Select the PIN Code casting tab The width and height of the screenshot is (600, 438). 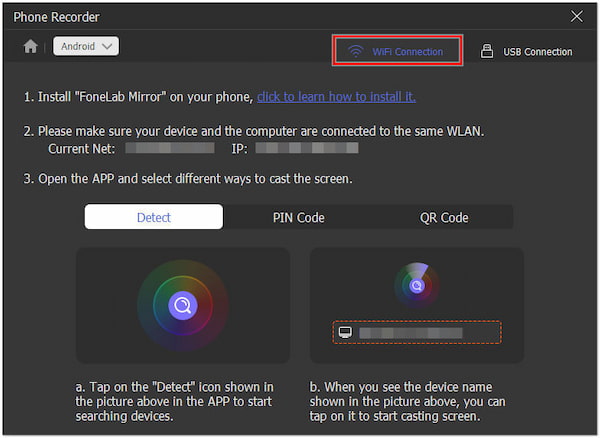tap(298, 218)
